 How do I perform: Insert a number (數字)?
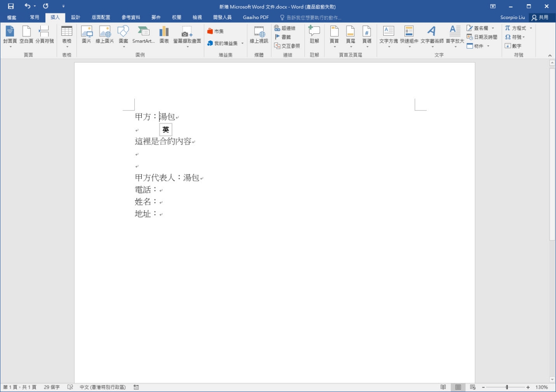tap(513, 46)
